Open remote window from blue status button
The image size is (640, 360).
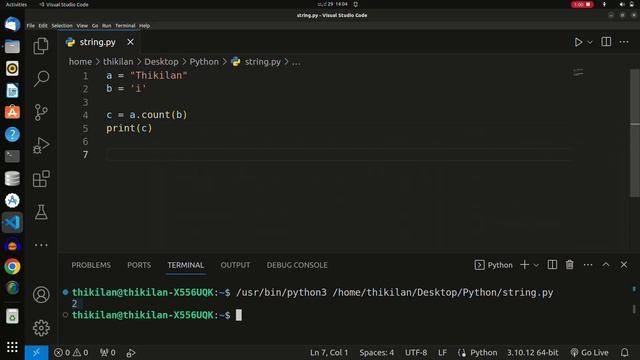[x=36, y=352]
